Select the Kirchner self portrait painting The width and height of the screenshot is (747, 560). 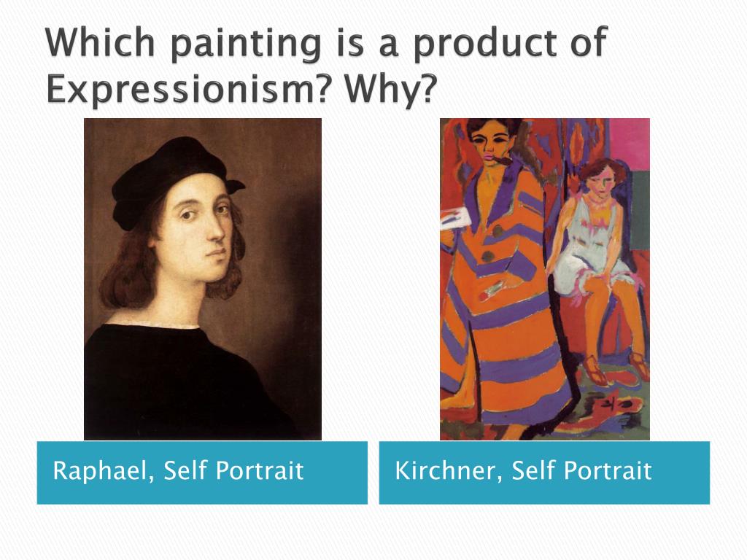coord(544,279)
